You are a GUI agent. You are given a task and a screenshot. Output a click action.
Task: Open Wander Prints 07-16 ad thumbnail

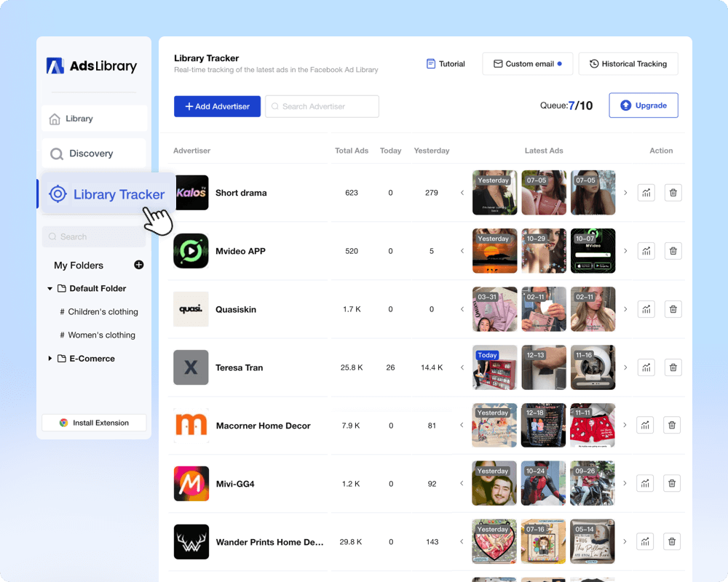tap(543, 541)
